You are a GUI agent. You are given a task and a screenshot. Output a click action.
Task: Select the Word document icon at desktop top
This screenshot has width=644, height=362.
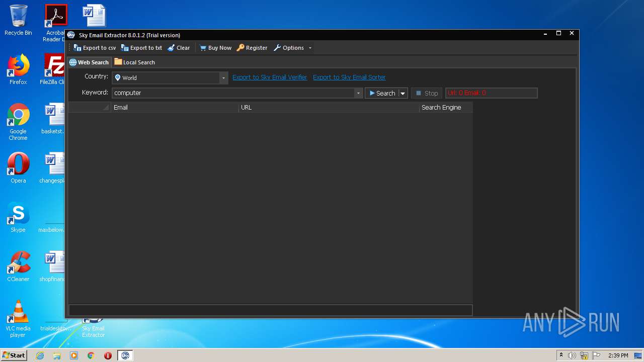pyautogui.click(x=94, y=16)
